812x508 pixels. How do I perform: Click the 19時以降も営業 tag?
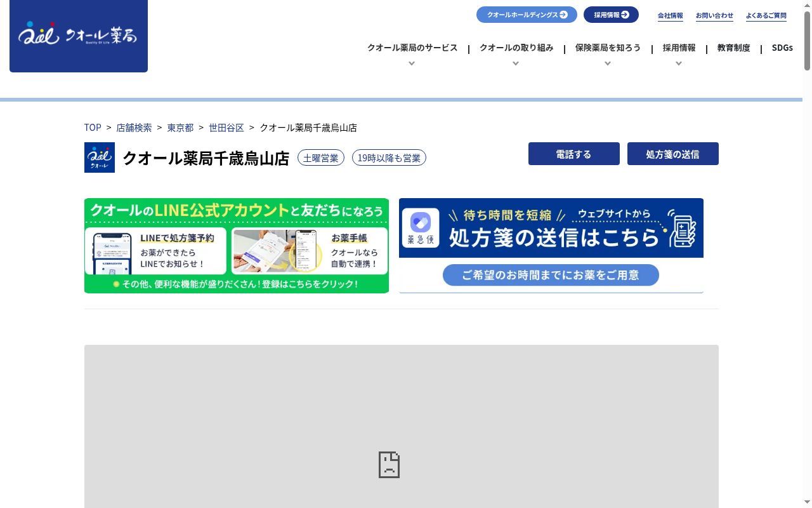pos(389,157)
